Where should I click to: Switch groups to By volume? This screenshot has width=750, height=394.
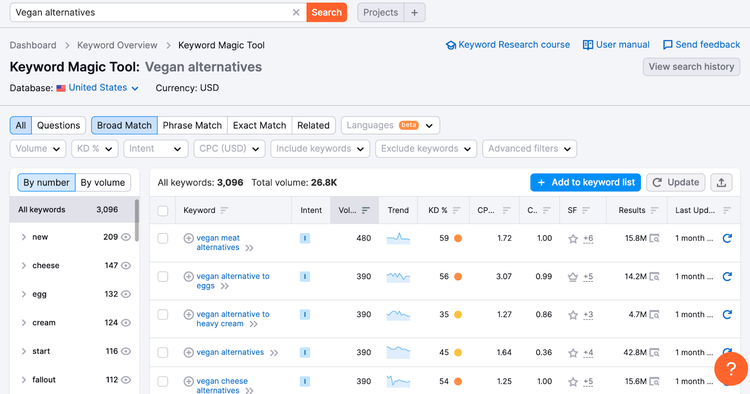(x=103, y=183)
